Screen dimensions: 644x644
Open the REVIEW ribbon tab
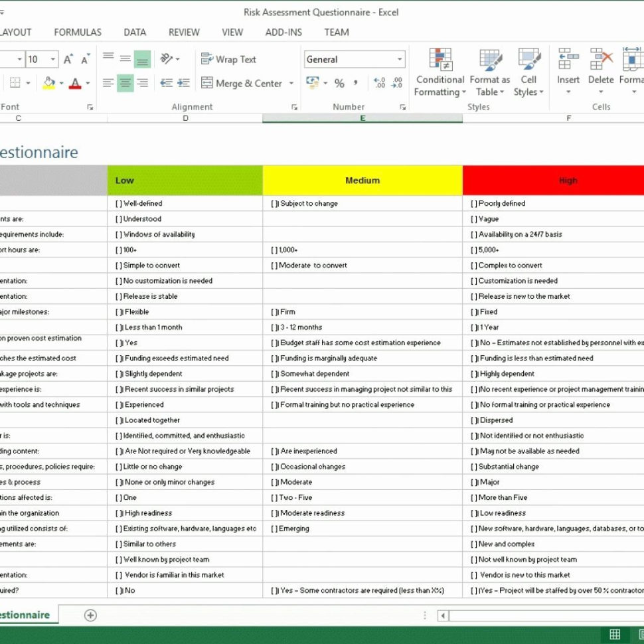click(184, 32)
